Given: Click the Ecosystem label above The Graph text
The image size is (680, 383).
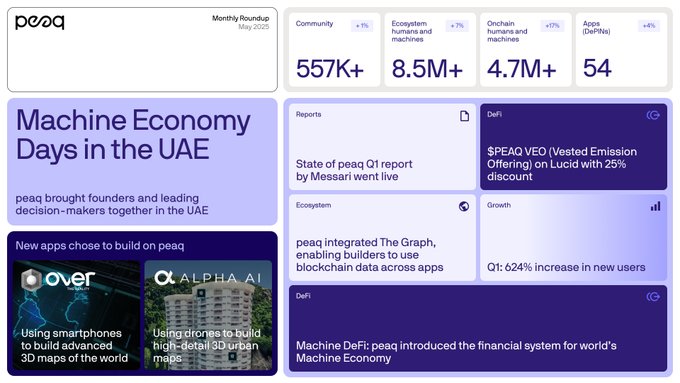Looking at the screenshot, I should 313,205.
